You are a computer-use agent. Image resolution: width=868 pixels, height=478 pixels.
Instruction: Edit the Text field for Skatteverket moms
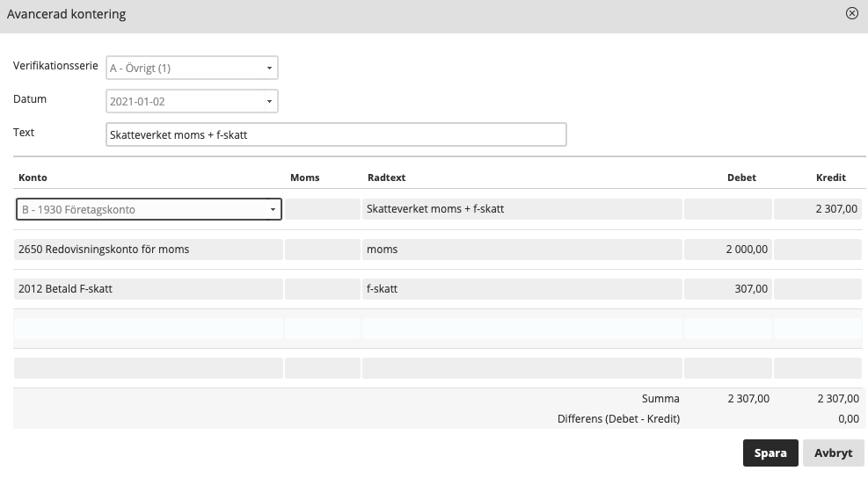(x=336, y=134)
